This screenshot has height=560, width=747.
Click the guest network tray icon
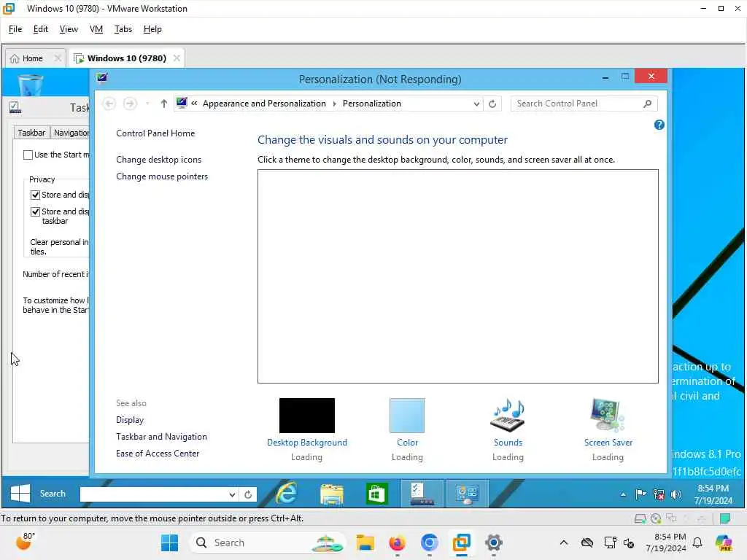coord(659,494)
